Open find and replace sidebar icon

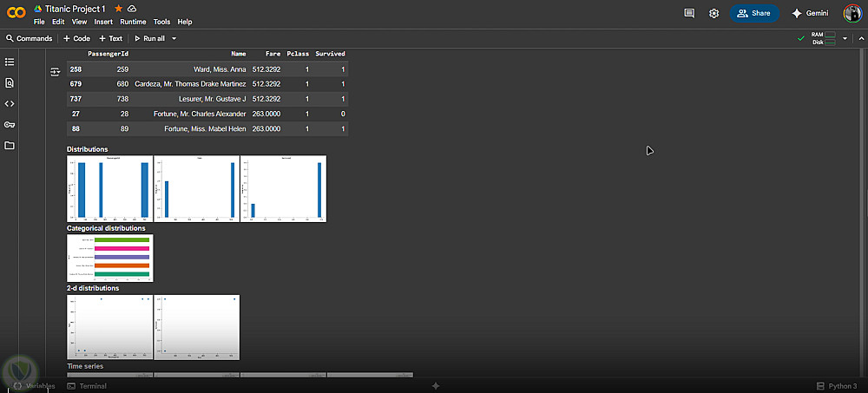coord(10,82)
